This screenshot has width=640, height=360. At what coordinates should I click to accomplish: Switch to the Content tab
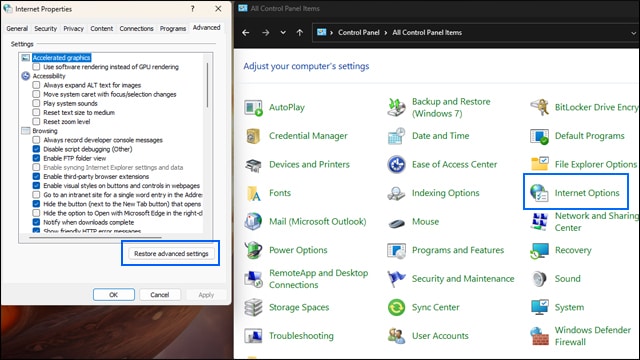click(x=102, y=29)
